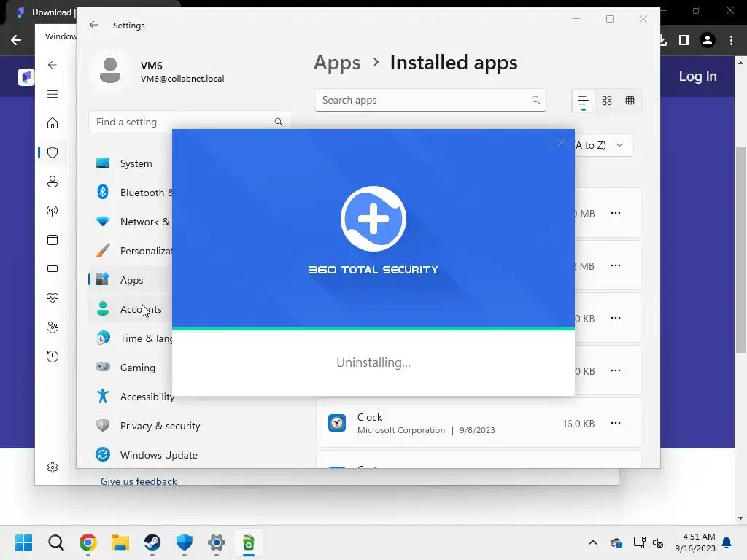Show hidden icons in the system tray

[x=592, y=542]
